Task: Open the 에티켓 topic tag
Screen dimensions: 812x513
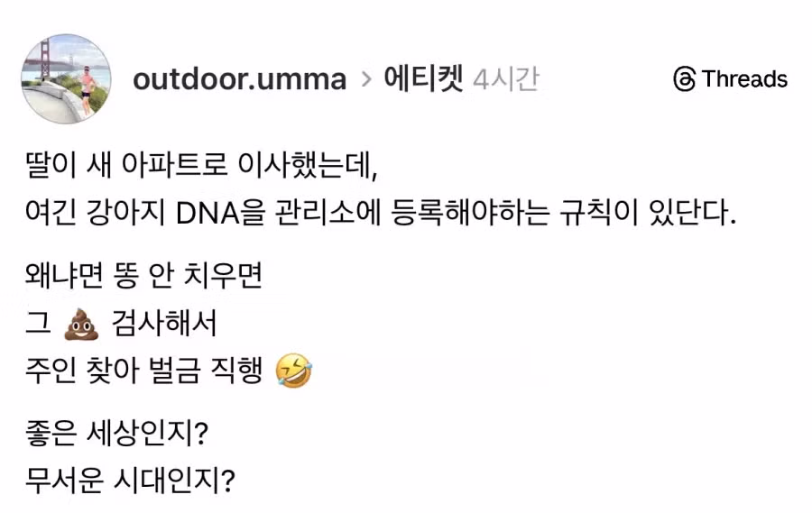Action: (x=423, y=79)
